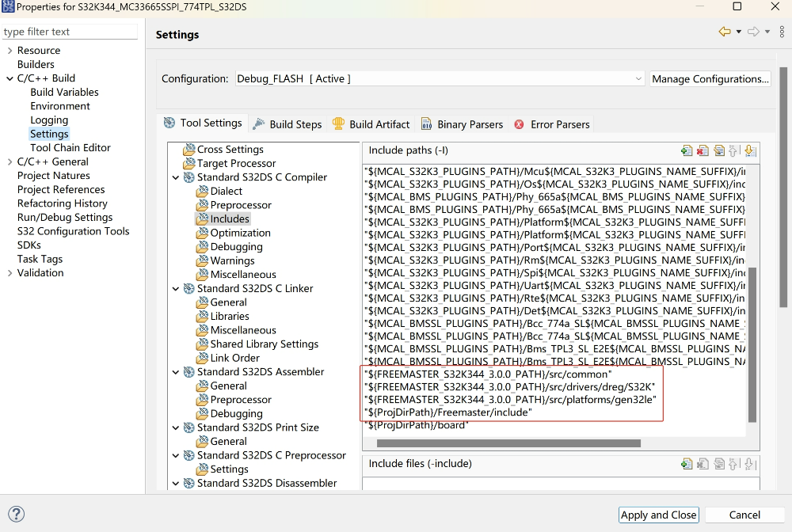Select Optimization under the C Compiler
Image resolution: width=792 pixels, height=532 pixels.
click(x=240, y=233)
